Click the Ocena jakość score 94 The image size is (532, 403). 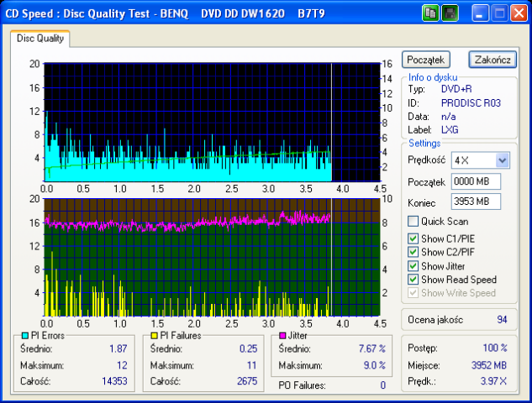pyautogui.click(x=502, y=320)
